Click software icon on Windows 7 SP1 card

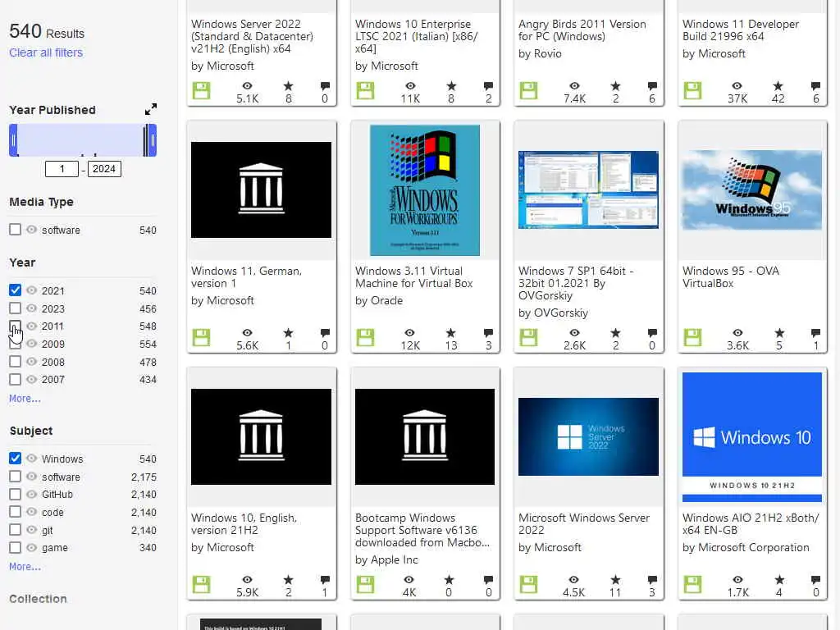pyautogui.click(x=528, y=338)
